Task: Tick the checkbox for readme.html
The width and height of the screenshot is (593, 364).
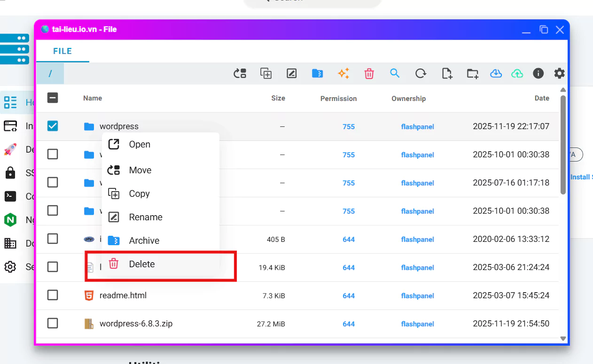Action: click(53, 295)
